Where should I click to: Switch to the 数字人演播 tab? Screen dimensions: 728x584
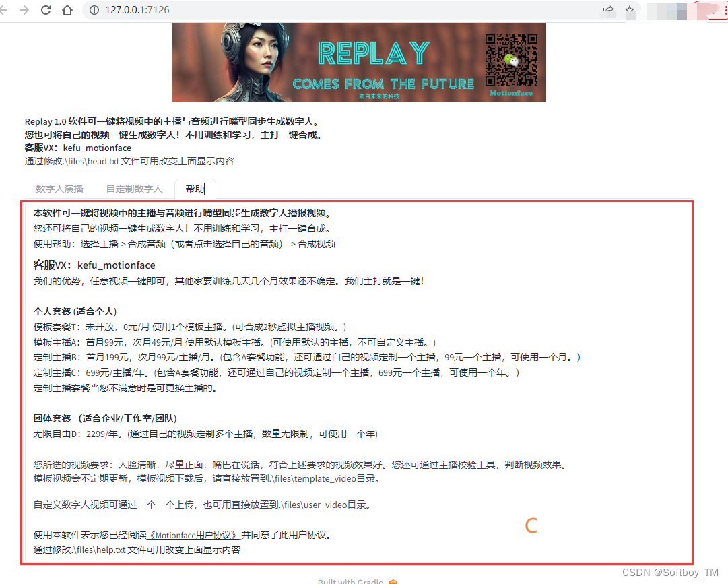pos(59,189)
